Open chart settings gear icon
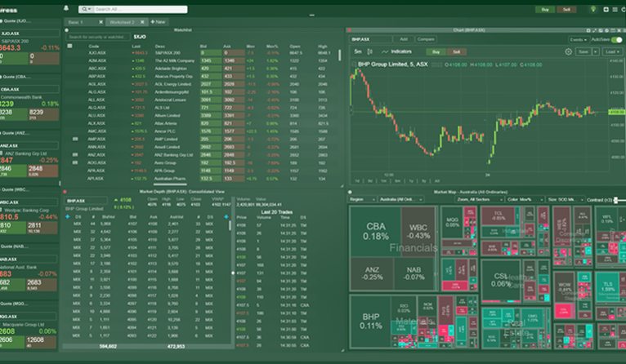 pyautogui.click(x=568, y=52)
